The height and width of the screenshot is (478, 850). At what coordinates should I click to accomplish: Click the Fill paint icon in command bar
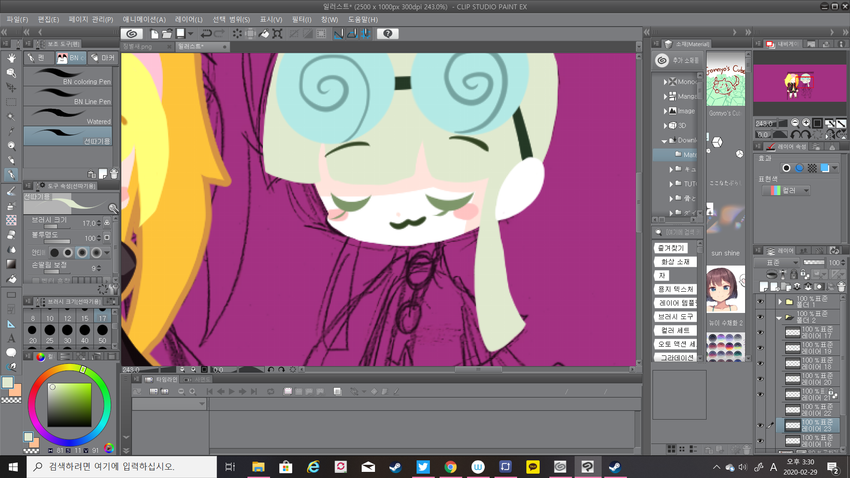(263, 34)
